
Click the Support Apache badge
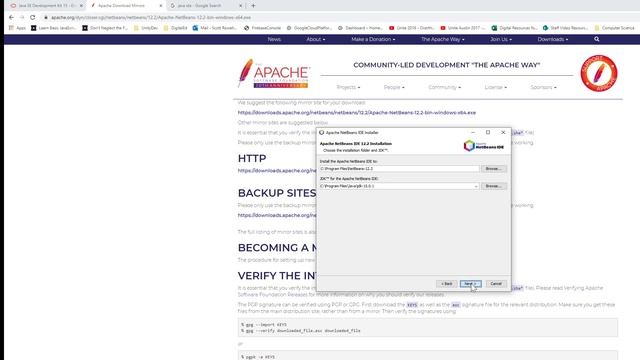click(x=599, y=73)
